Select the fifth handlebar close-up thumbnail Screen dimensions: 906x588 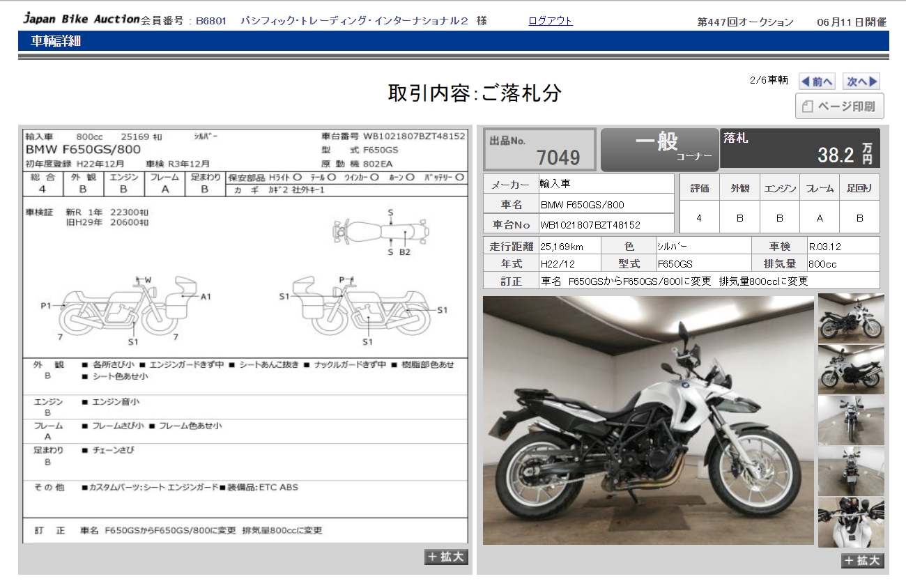pyautogui.click(x=851, y=522)
